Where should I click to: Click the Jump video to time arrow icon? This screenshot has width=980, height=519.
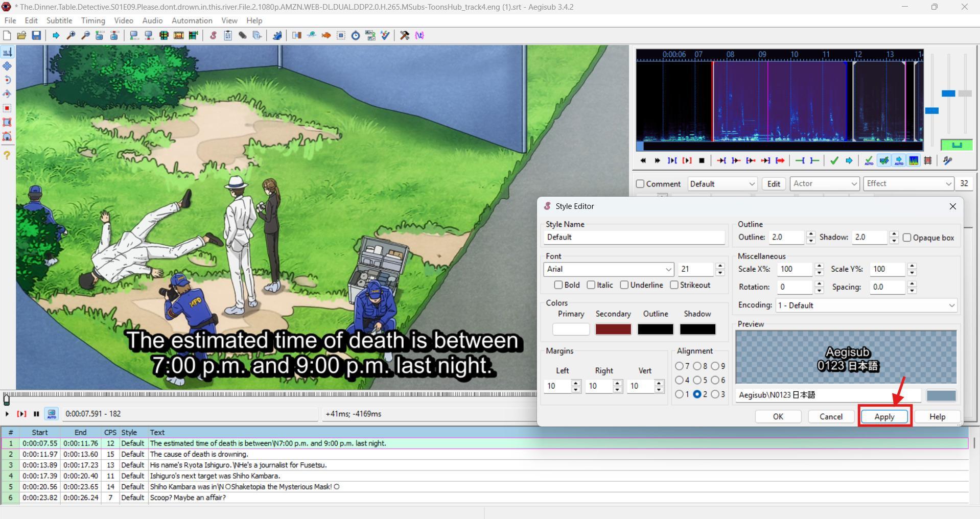coord(56,35)
